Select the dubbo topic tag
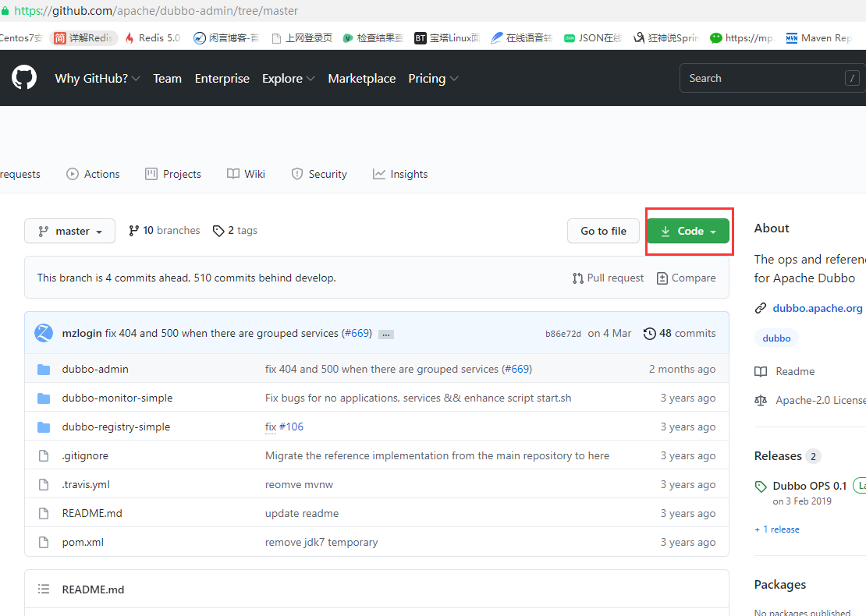 point(776,338)
